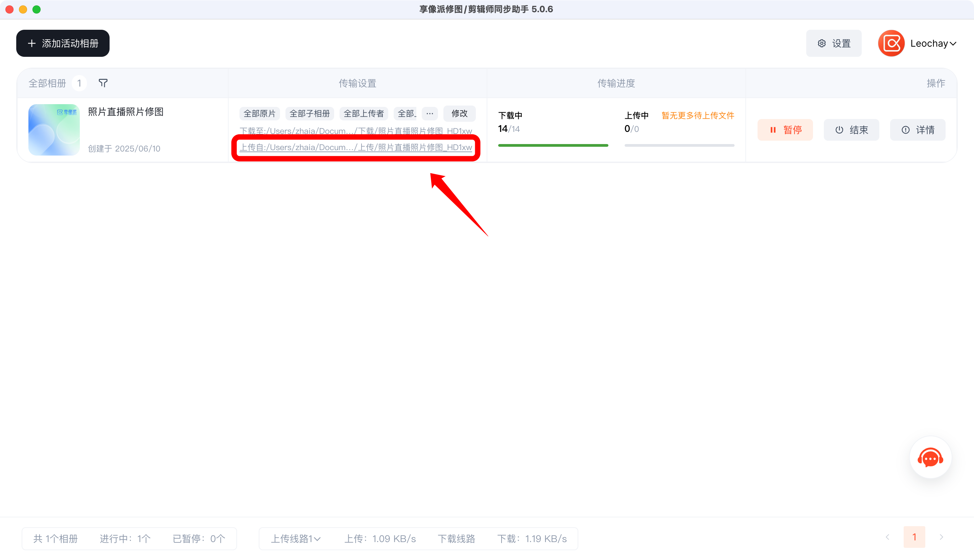
Task: Click the 传输进度 column header
Action: click(616, 83)
